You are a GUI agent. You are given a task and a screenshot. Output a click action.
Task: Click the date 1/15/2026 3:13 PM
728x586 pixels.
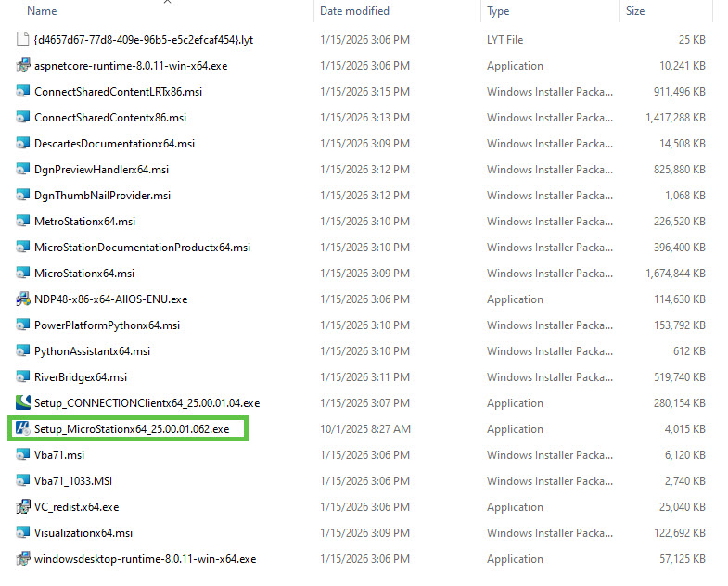[x=365, y=118]
